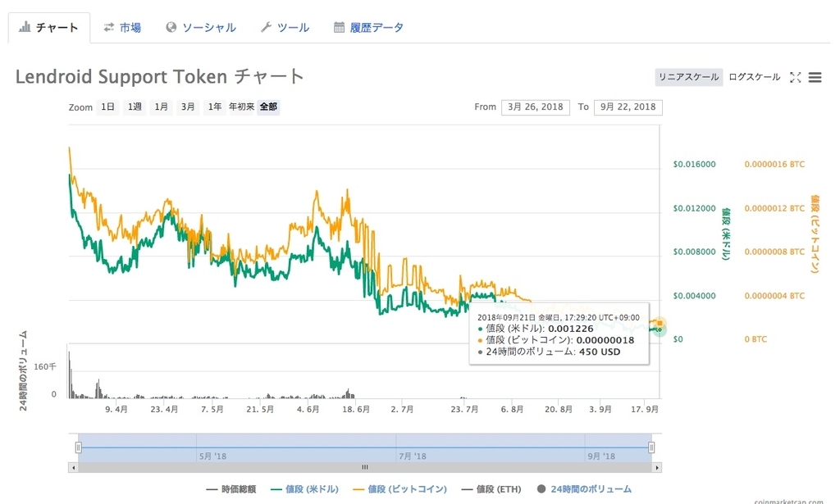Edit the From date field
Image resolution: width=840 pixels, height=504 pixels.
pos(535,107)
